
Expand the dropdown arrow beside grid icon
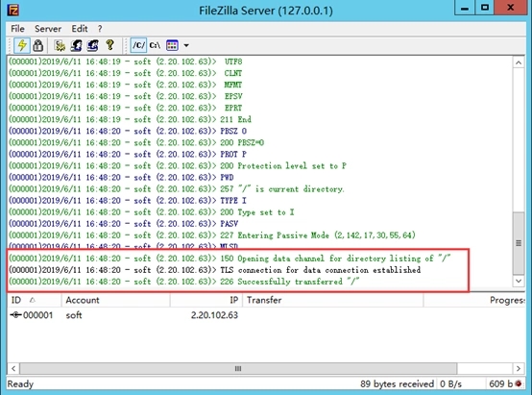(186, 45)
